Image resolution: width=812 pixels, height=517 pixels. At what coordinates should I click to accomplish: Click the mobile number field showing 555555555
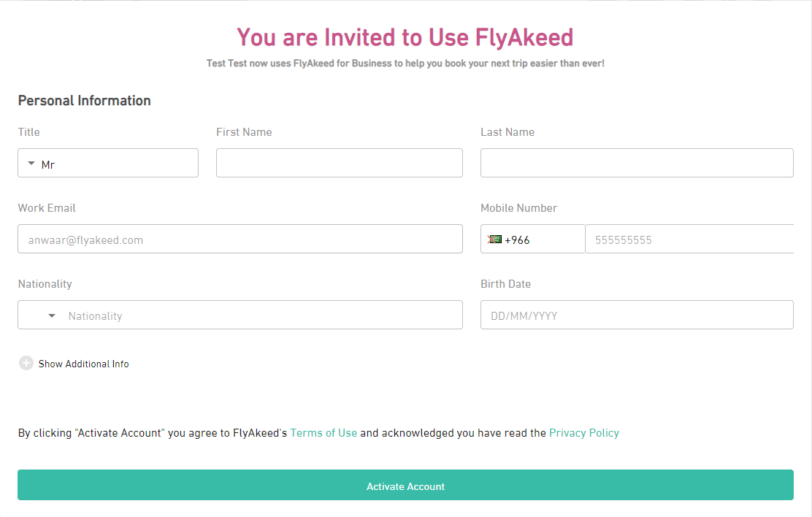coord(689,239)
